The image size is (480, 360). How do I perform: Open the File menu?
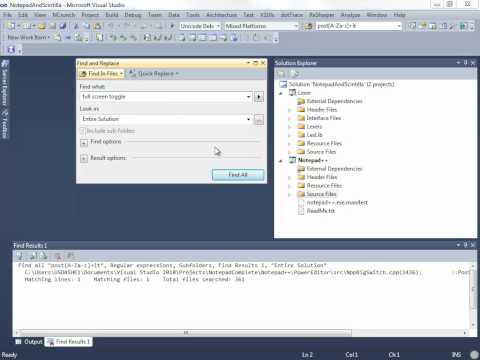click(x=8, y=15)
